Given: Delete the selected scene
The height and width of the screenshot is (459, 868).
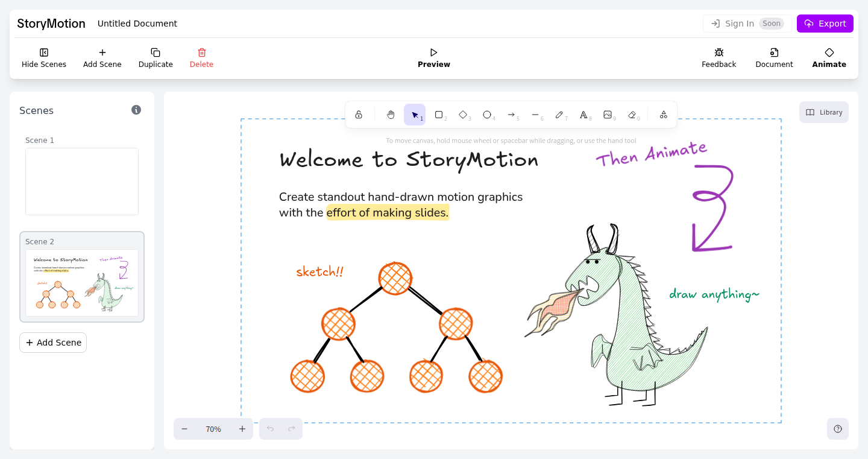Looking at the screenshot, I should pyautogui.click(x=202, y=58).
